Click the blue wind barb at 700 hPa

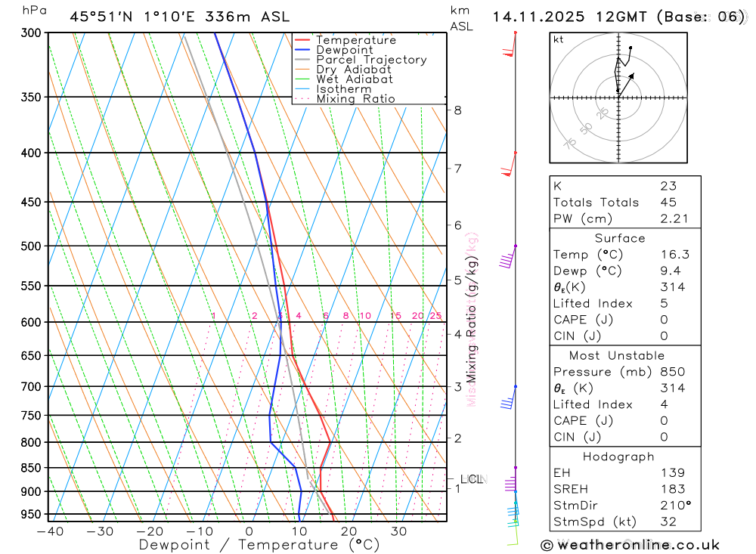509,398
